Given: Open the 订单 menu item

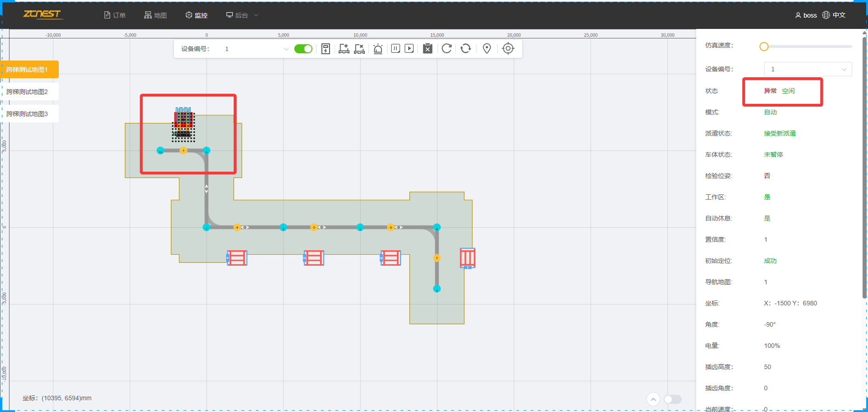Looking at the screenshot, I should coord(115,15).
